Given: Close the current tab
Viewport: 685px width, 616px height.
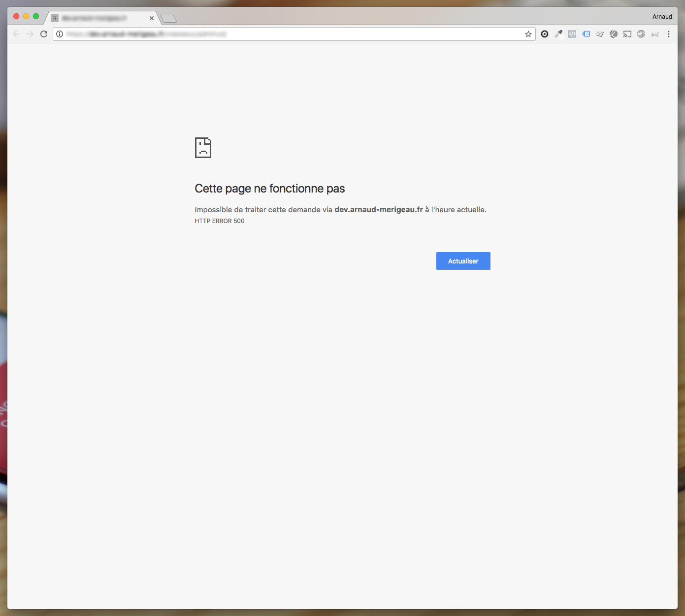Looking at the screenshot, I should 152,18.
